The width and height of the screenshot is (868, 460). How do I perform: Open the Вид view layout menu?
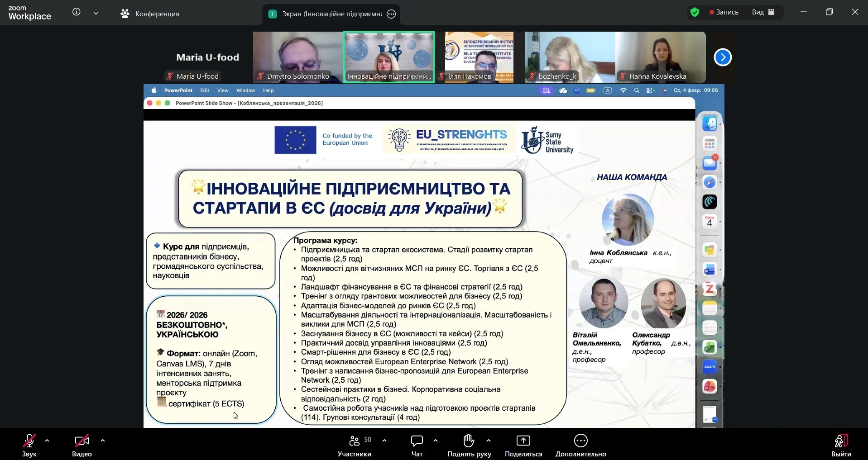(763, 12)
